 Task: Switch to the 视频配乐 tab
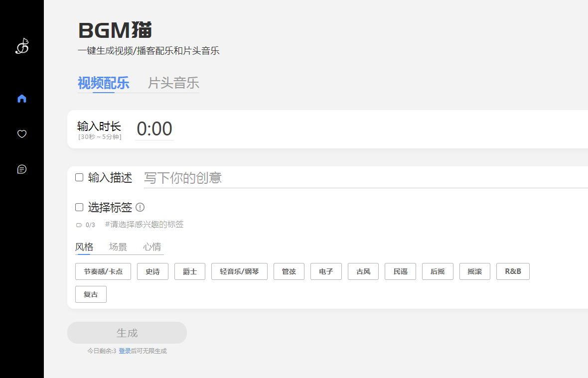(104, 83)
